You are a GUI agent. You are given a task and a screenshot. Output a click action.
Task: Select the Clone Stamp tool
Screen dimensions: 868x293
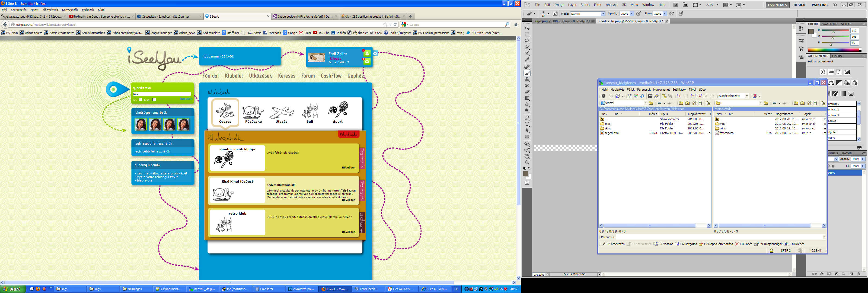coord(527,79)
